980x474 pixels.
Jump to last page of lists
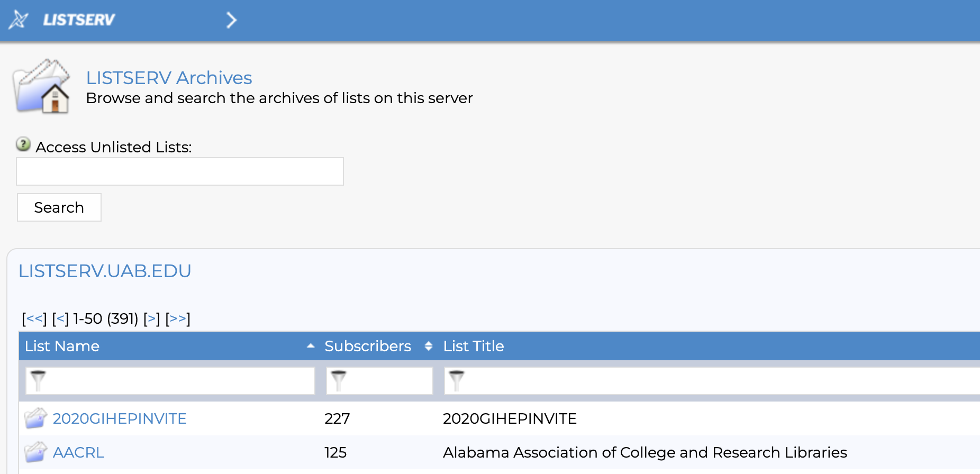[x=178, y=318]
